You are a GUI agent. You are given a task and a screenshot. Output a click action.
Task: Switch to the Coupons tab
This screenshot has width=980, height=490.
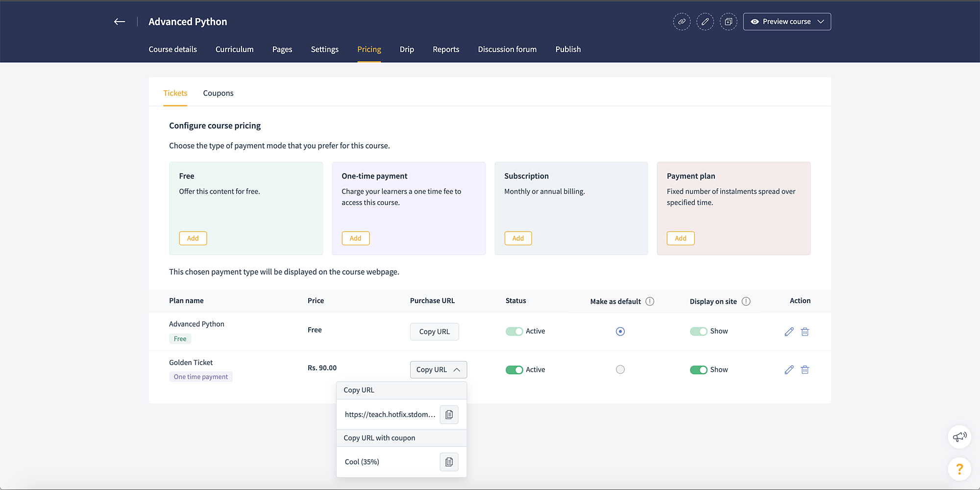point(218,93)
